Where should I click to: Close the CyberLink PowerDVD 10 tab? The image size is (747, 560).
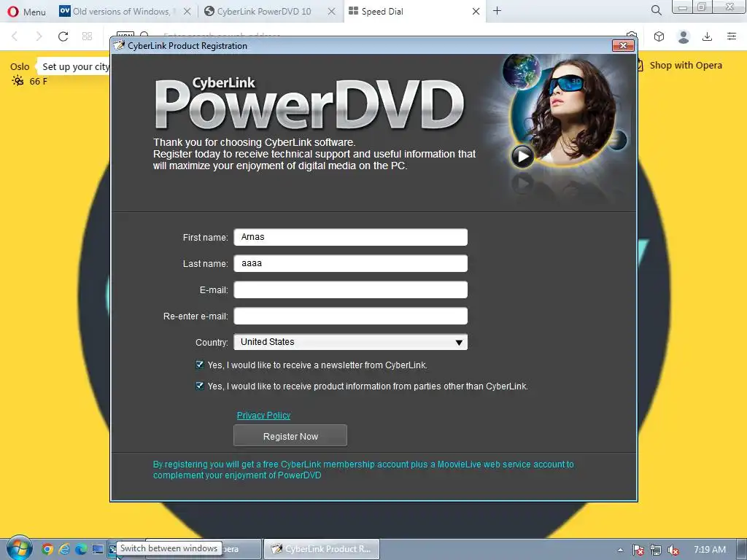332,12
